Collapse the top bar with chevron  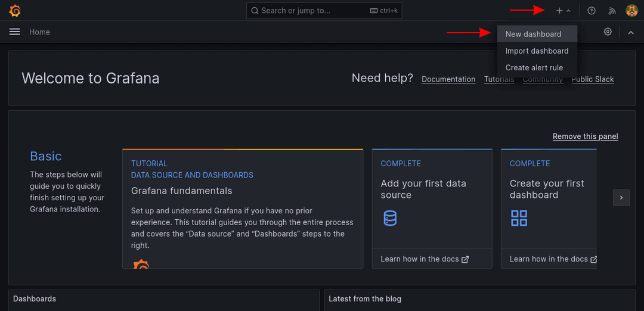pyautogui.click(x=631, y=32)
